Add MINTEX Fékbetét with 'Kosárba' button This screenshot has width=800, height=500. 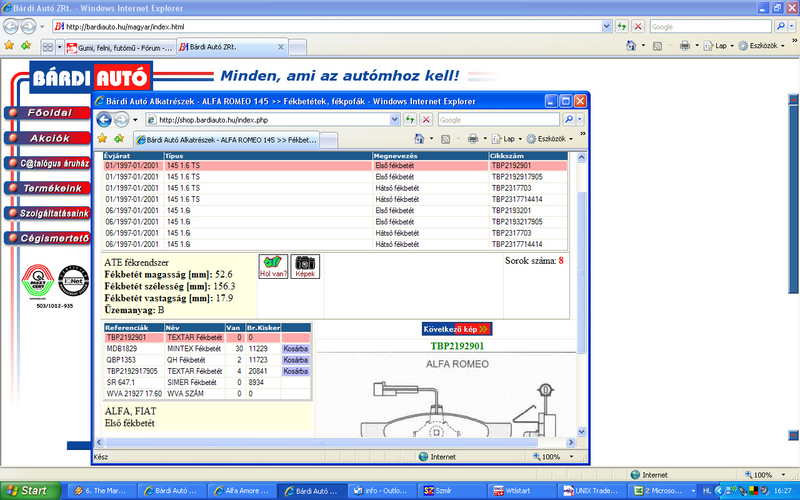(296, 348)
